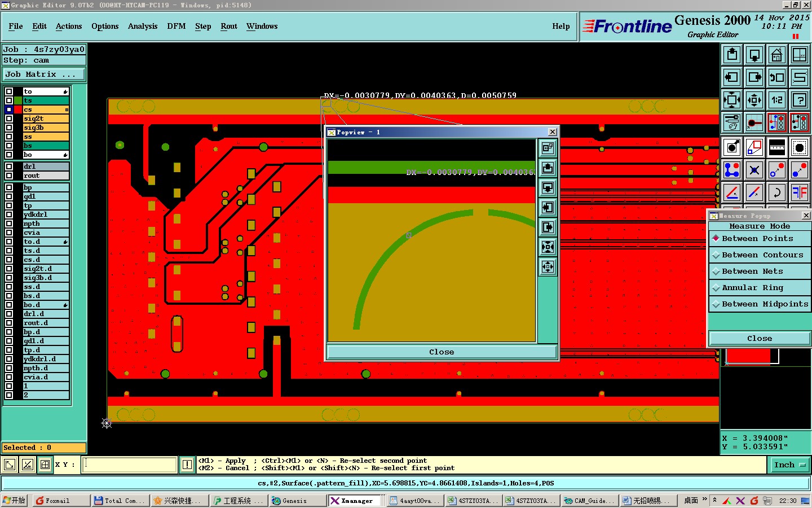Click the pan left icon in Popview window
This screenshot has width=812, height=508.
(548, 207)
